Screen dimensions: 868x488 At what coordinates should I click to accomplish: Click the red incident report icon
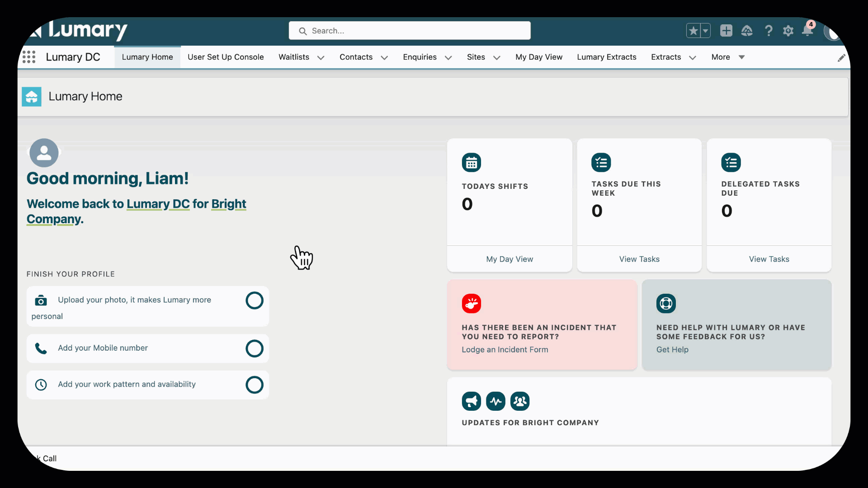tap(471, 304)
